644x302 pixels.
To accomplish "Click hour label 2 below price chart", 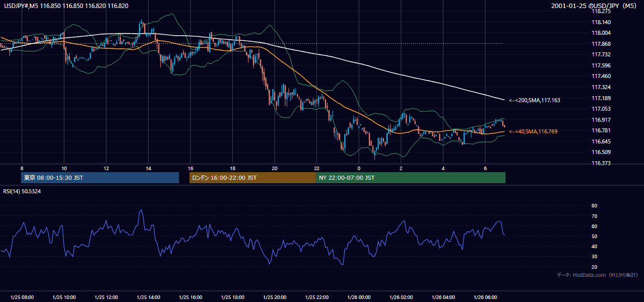I will click(401, 168).
